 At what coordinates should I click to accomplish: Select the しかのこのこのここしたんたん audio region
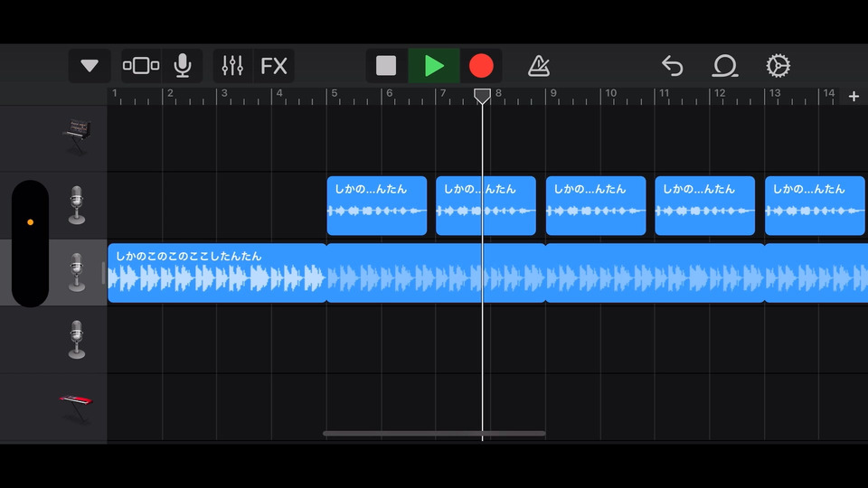(x=216, y=273)
